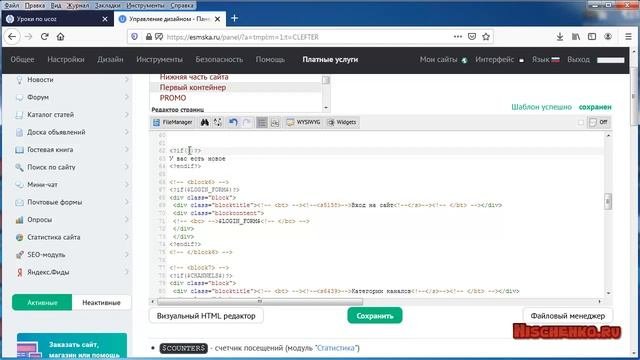Close the 'Управление дизайном' tab

pos(218,19)
